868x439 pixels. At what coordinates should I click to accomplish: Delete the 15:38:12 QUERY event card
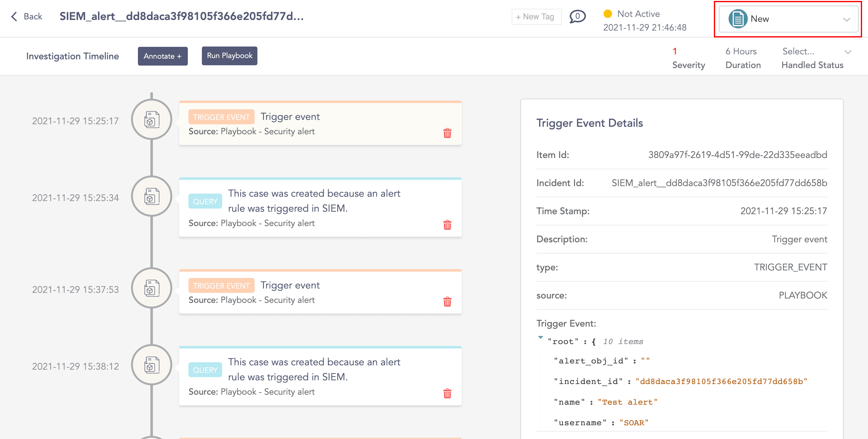(447, 393)
